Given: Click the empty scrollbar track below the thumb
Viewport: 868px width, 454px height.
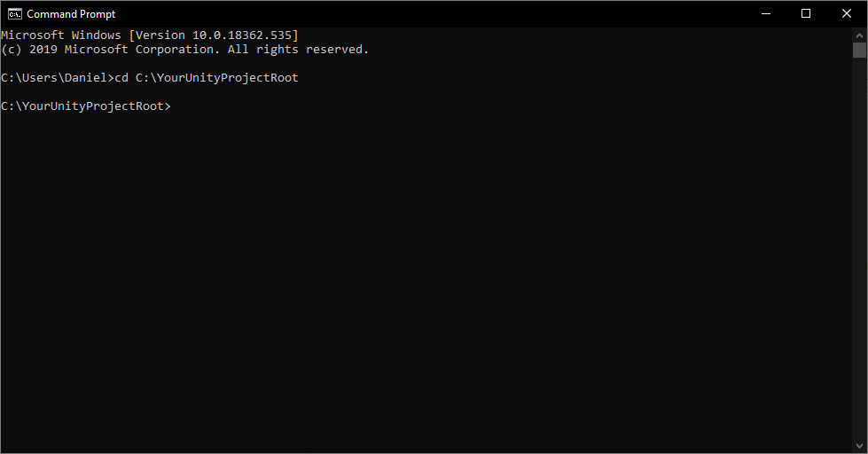Looking at the screenshot, I should point(859,249).
